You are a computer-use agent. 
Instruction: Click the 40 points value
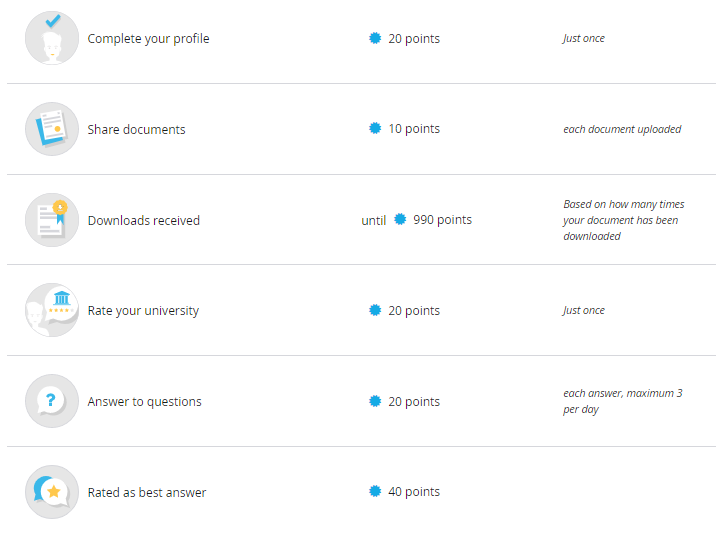tap(414, 492)
